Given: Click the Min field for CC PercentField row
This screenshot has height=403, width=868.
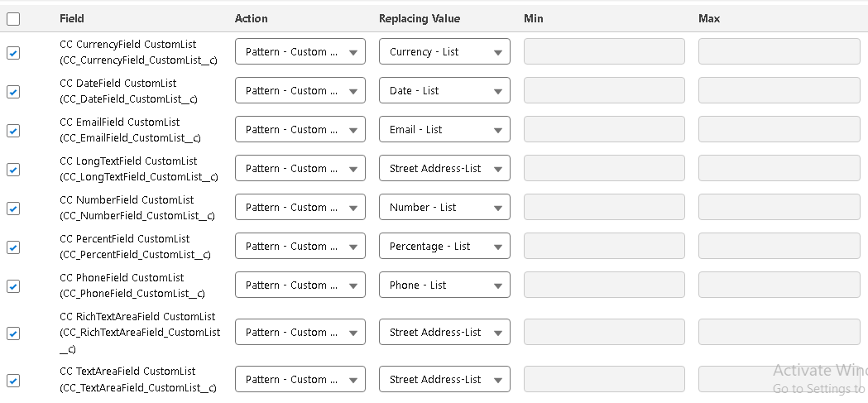Looking at the screenshot, I should pos(604,246).
